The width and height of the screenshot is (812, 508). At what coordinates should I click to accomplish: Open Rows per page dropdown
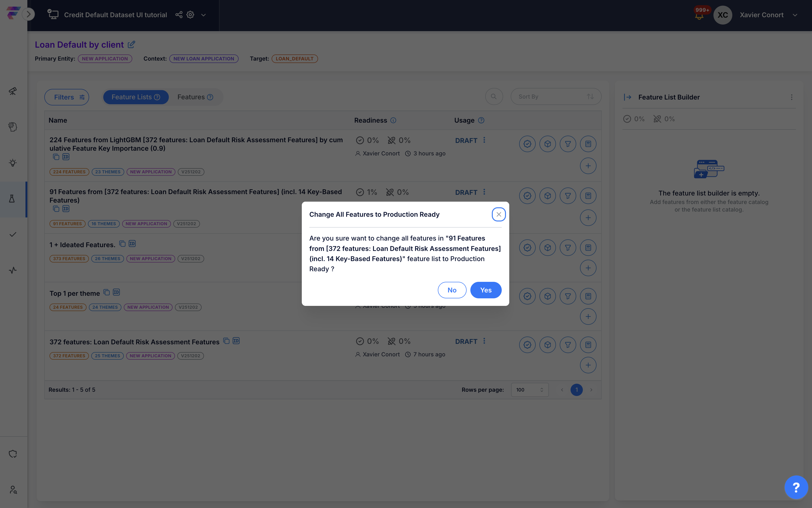pos(530,390)
